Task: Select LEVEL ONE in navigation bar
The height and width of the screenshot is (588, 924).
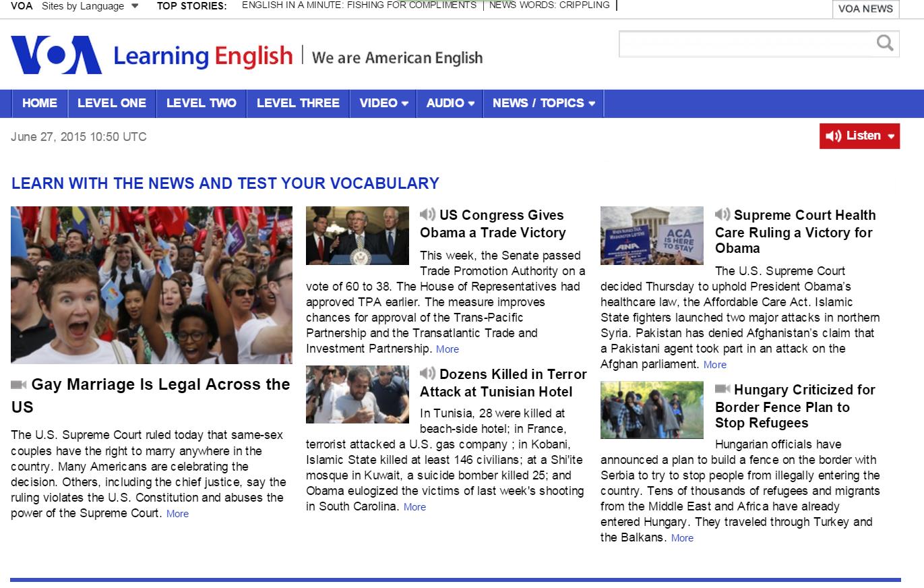Action: tap(112, 103)
